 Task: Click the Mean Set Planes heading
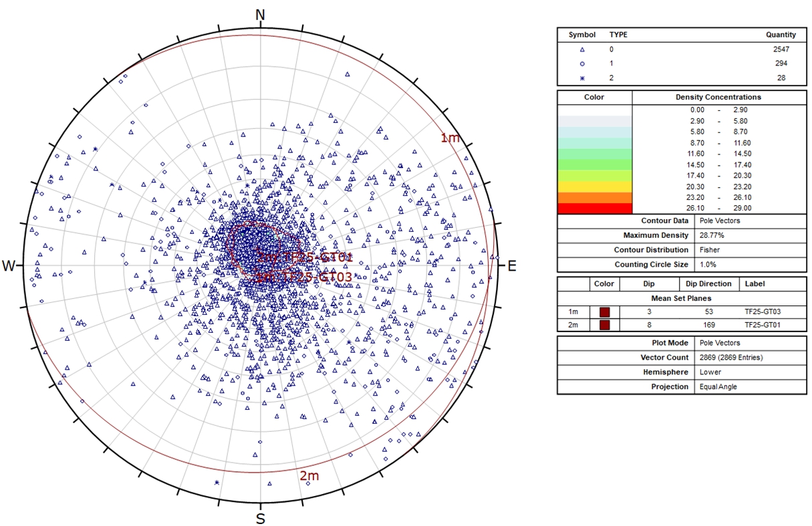tap(682, 298)
